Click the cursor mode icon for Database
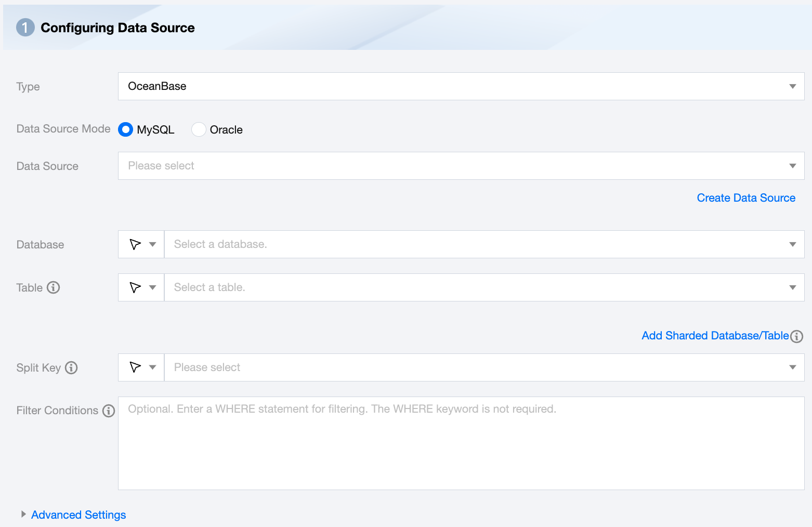This screenshot has width=812, height=527. (135, 244)
